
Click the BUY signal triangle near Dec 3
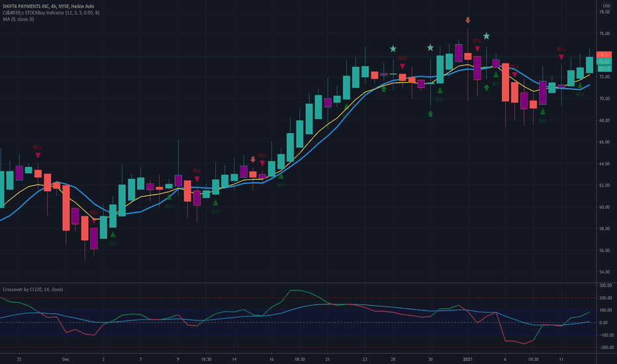pos(113,234)
